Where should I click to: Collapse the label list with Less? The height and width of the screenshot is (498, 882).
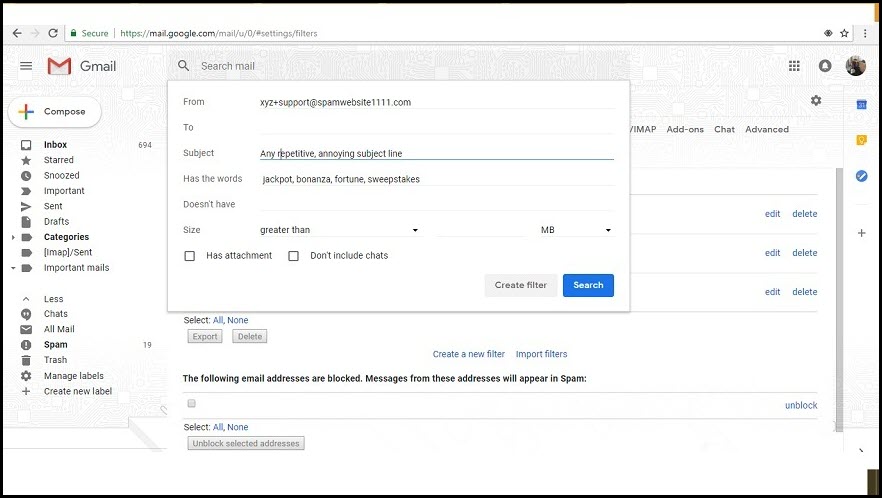click(x=53, y=299)
